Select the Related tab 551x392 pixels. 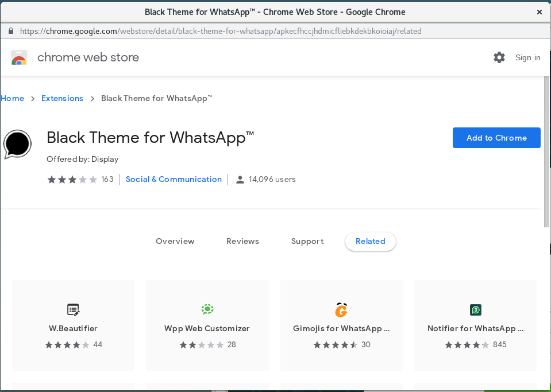[370, 242]
